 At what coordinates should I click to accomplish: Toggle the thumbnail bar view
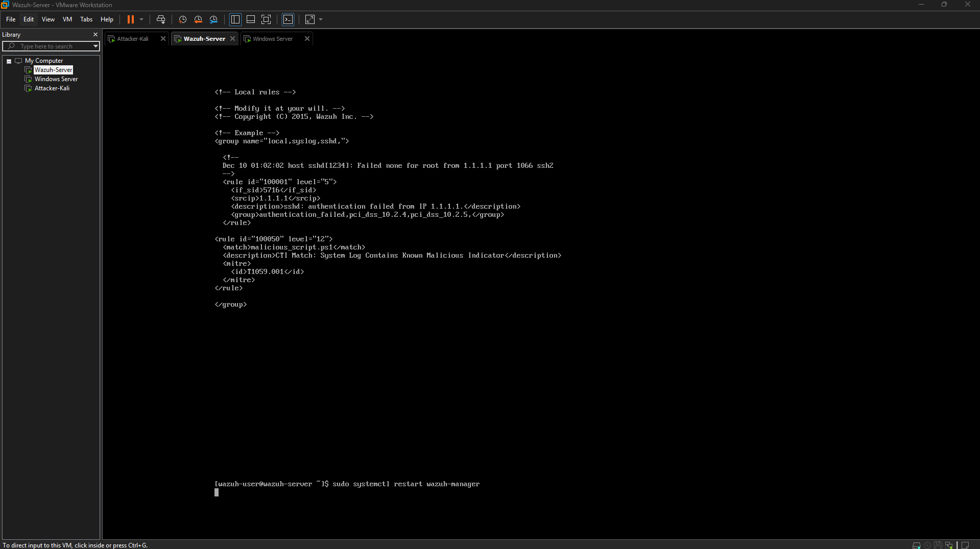click(251, 19)
